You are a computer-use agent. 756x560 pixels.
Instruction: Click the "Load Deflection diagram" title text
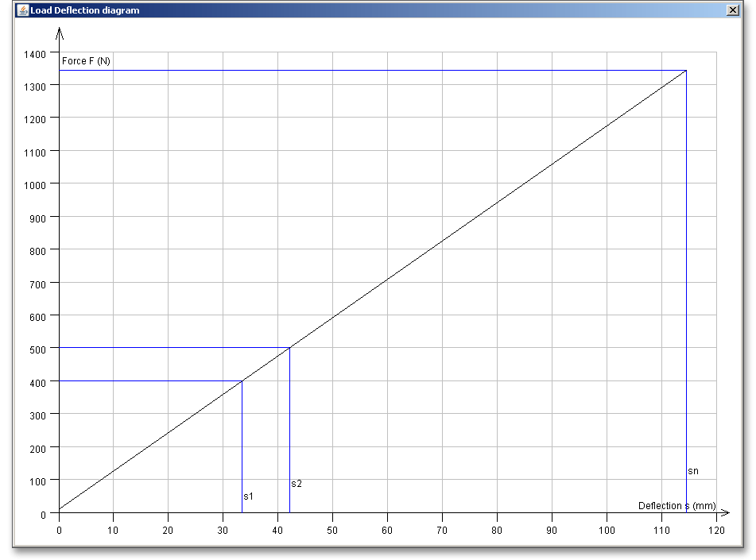tap(85, 10)
